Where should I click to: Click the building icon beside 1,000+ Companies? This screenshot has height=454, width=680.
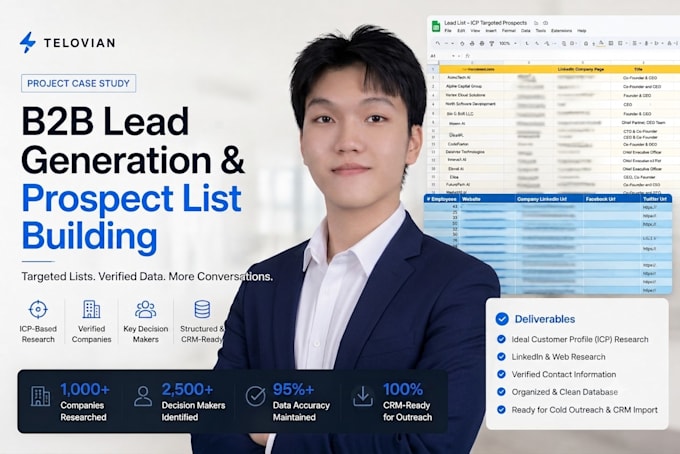(40, 396)
